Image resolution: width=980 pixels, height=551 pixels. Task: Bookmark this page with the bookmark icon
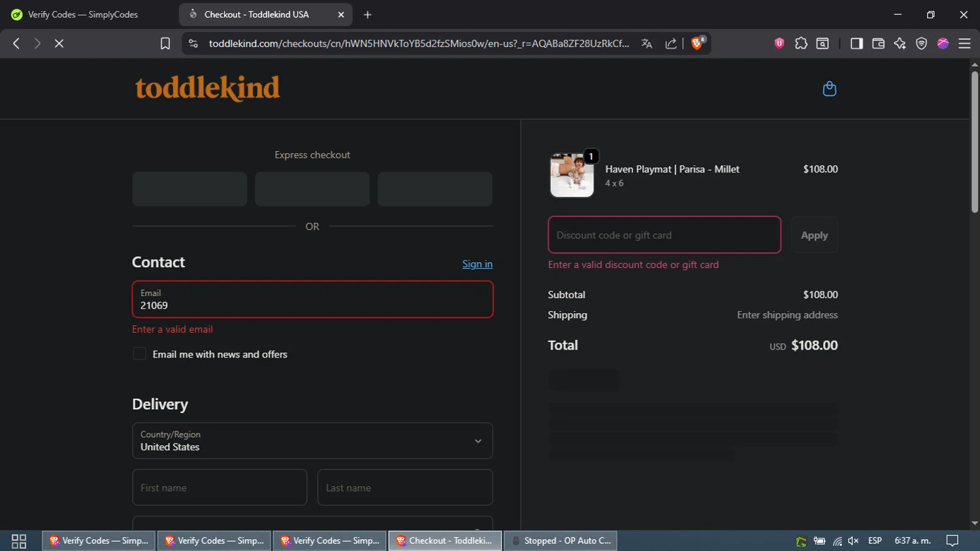pos(165,43)
